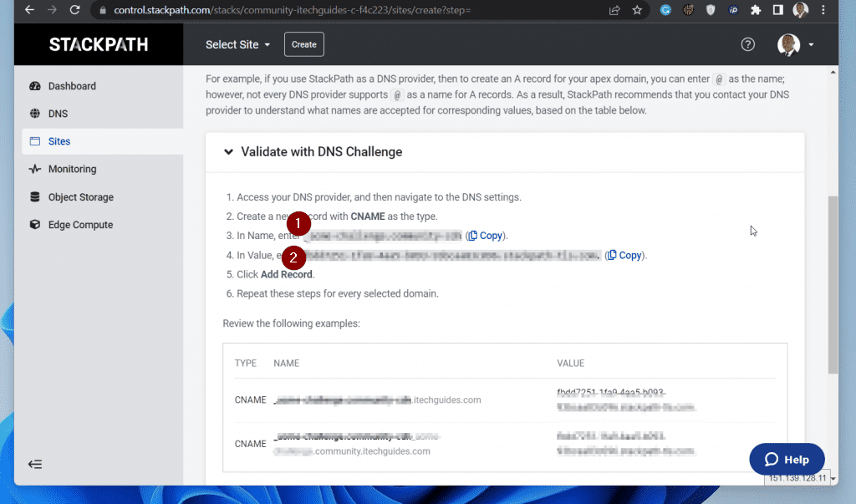This screenshot has height=504, width=856.
Task: Click the address bar URL
Action: coord(292,10)
